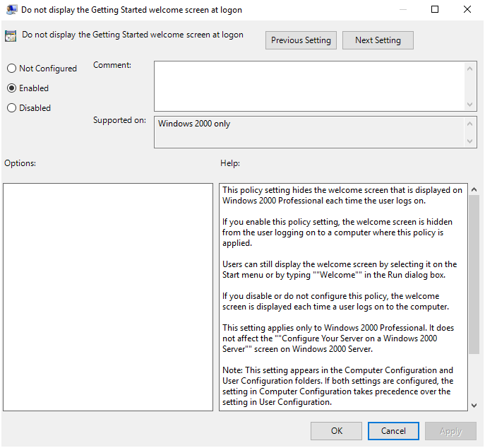Jump to Next Setting
Screen dimensions: 485x448
[378, 40]
